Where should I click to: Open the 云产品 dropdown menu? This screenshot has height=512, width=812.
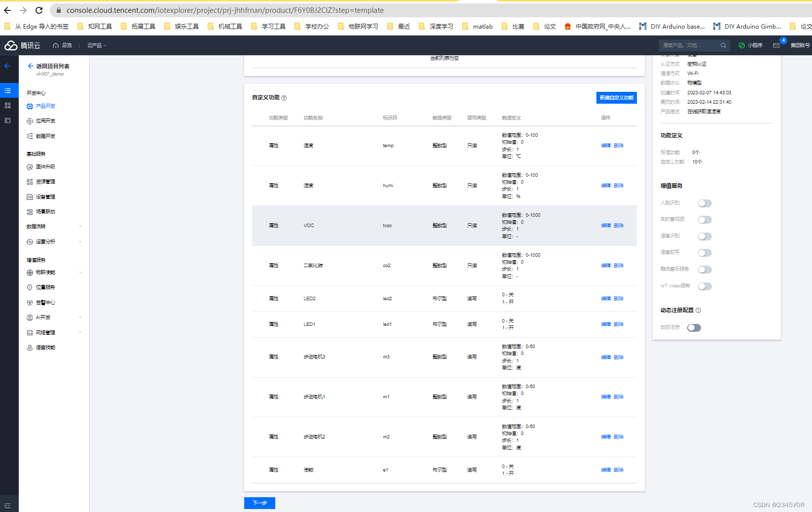[x=97, y=45]
